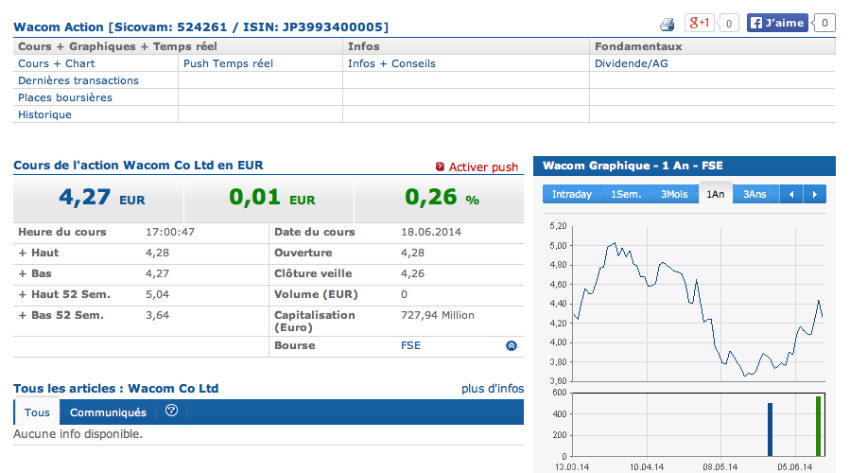Switch chart to Intraday tab
The height and width of the screenshot is (473, 850).
[572, 194]
